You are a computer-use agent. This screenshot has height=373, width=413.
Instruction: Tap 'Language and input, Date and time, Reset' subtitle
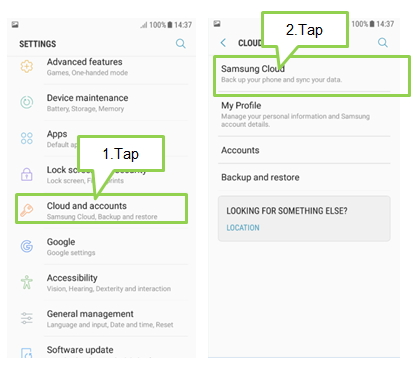click(x=110, y=325)
